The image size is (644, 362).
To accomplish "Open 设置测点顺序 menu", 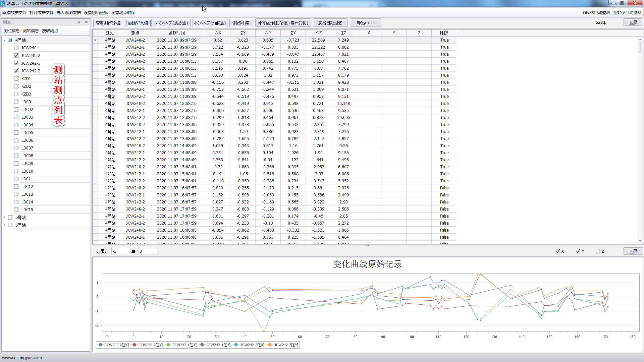I will tap(123, 13).
